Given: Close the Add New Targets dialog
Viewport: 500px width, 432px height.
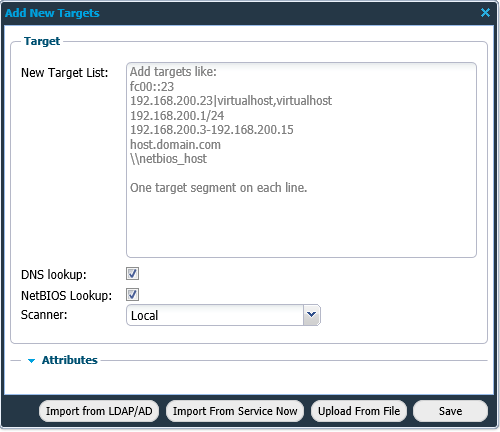Looking at the screenshot, I should tap(485, 13).
